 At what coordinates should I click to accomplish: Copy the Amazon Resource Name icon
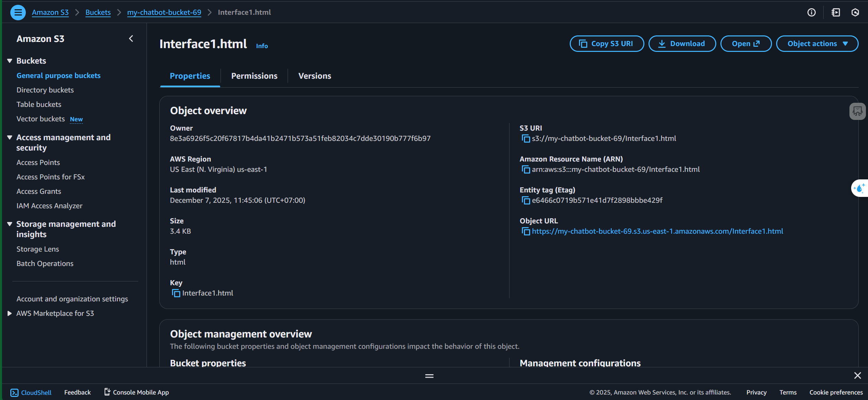[526, 169]
